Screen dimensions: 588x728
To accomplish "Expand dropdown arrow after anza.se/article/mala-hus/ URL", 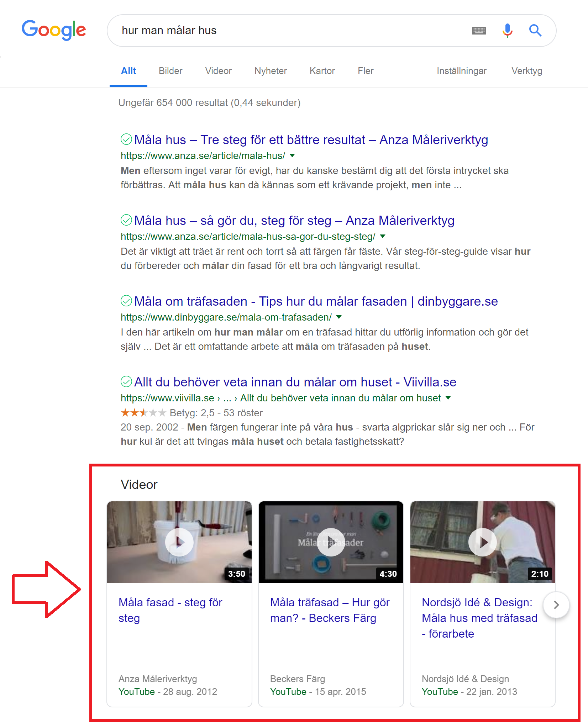I will 292,155.
